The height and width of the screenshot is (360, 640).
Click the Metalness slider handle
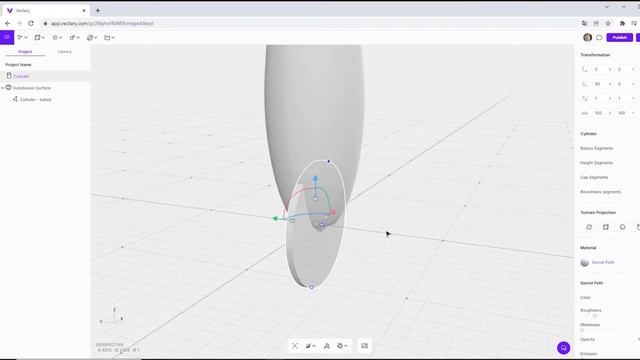point(582,330)
